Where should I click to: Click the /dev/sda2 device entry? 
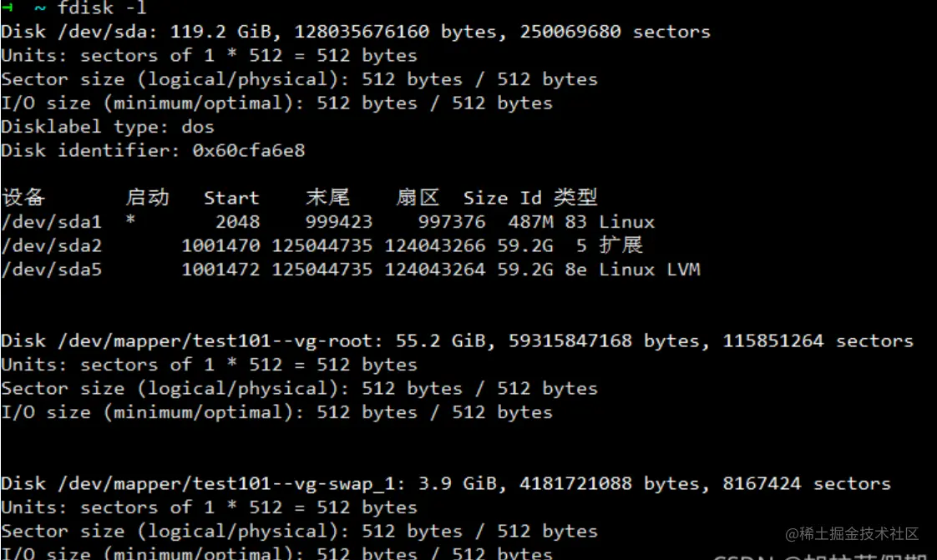52,245
